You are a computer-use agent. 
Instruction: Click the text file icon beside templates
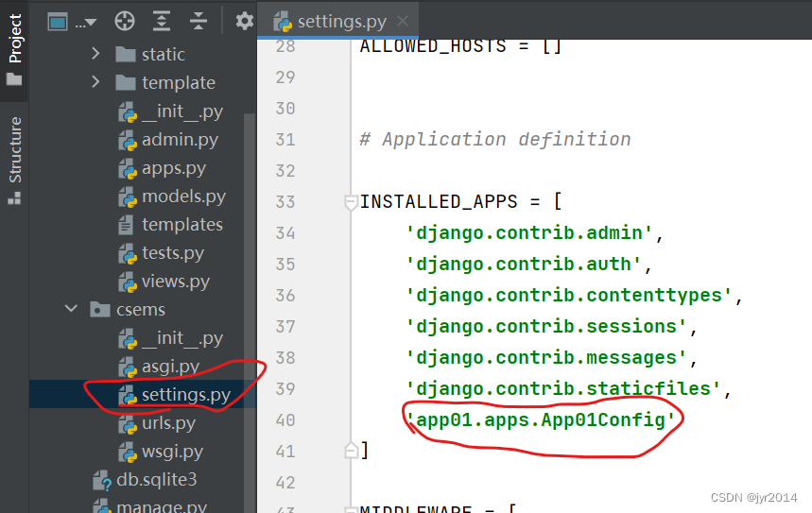point(126,225)
